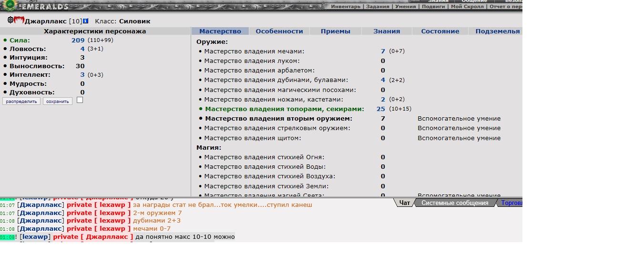Click the Мудрость stat label

(x=27, y=83)
